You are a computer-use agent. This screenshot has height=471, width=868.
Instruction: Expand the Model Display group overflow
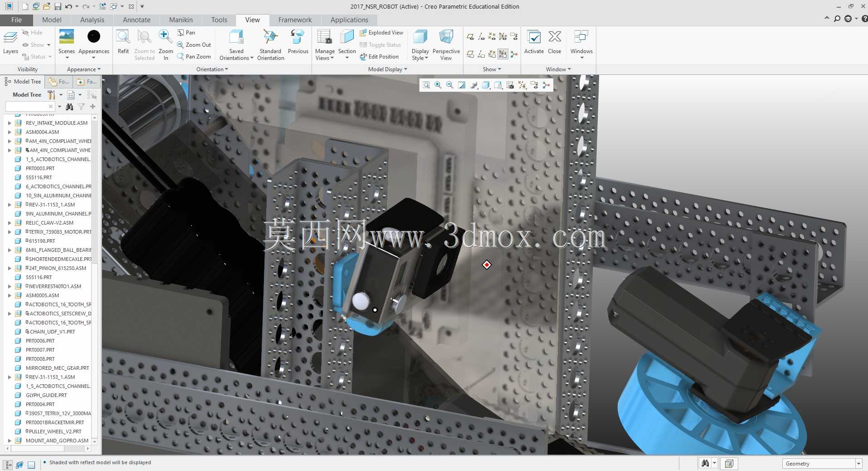tap(388, 69)
